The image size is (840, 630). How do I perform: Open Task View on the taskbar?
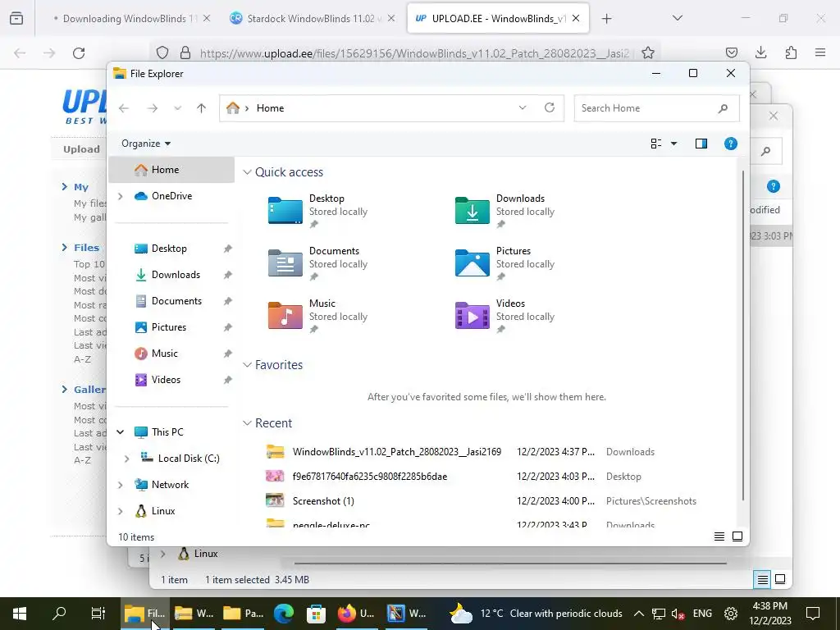coord(98,614)
